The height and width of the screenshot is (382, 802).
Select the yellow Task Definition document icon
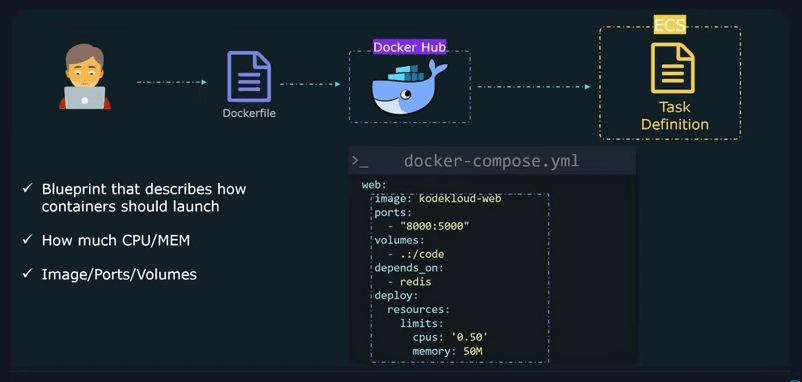[x=672, y=68]
